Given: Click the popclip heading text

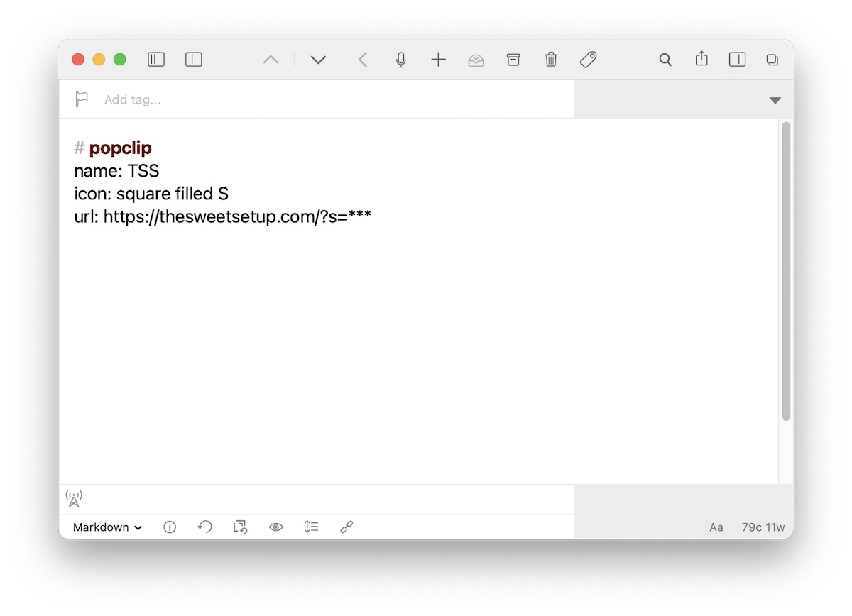Looking at the screenshot, I should tap(120, 148).
